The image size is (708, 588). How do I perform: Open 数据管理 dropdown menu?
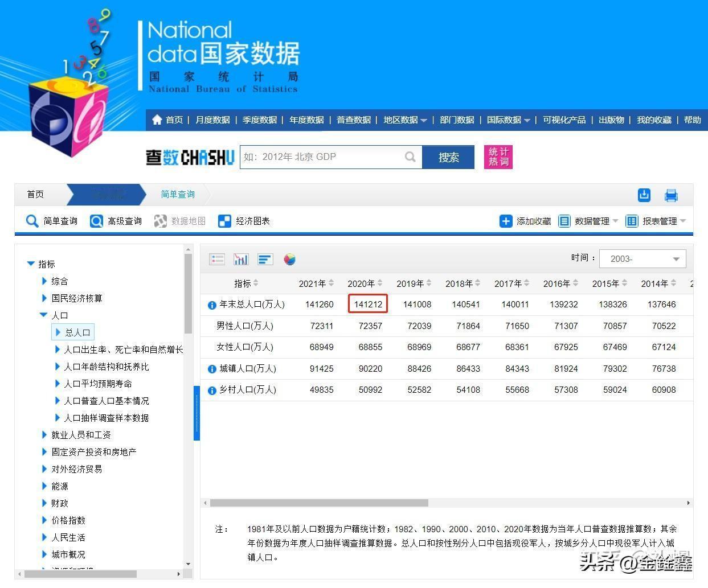click(x=588, y=221)
